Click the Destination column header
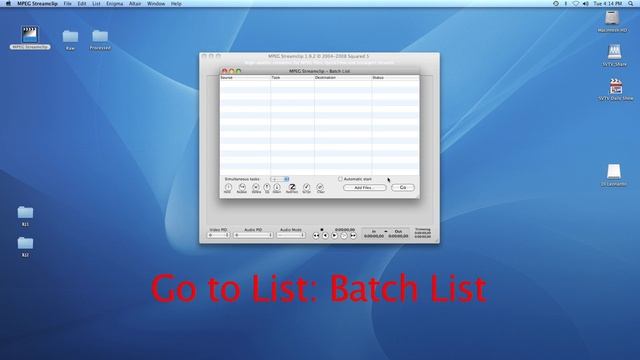Image resolution: width=640 pixels, height=360 pixels. (x=343, y=77)
